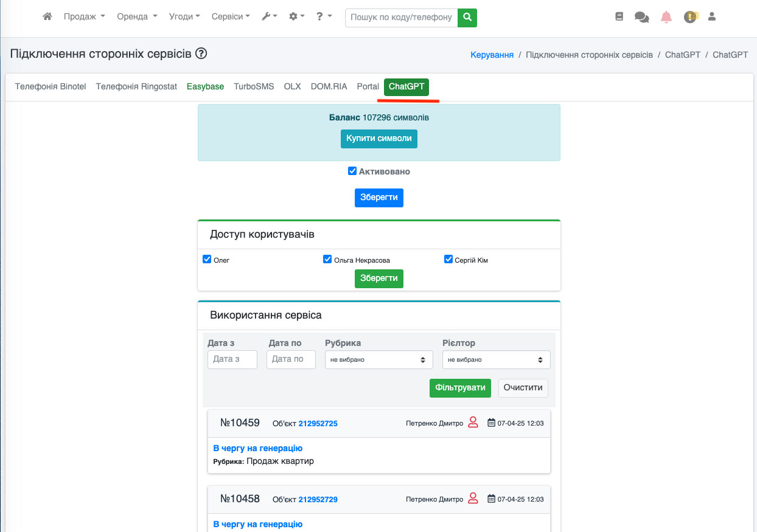Click the Купити символи button
757x532 pixels.
point(378,139)
